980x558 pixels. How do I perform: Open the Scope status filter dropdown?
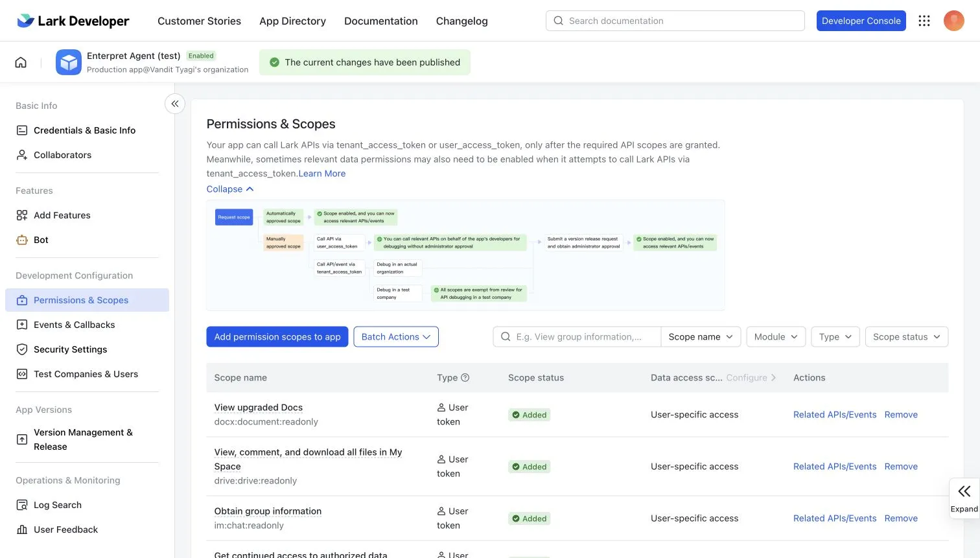click(907, 337)
